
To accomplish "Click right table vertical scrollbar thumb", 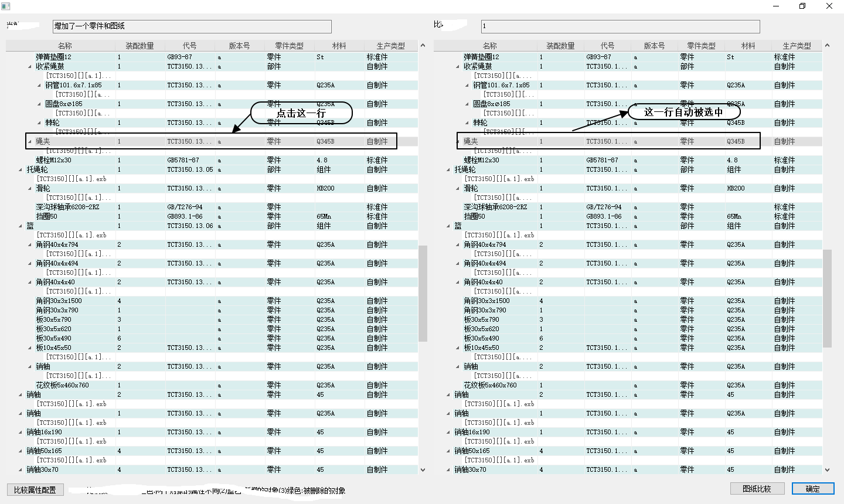I will 827,298.
